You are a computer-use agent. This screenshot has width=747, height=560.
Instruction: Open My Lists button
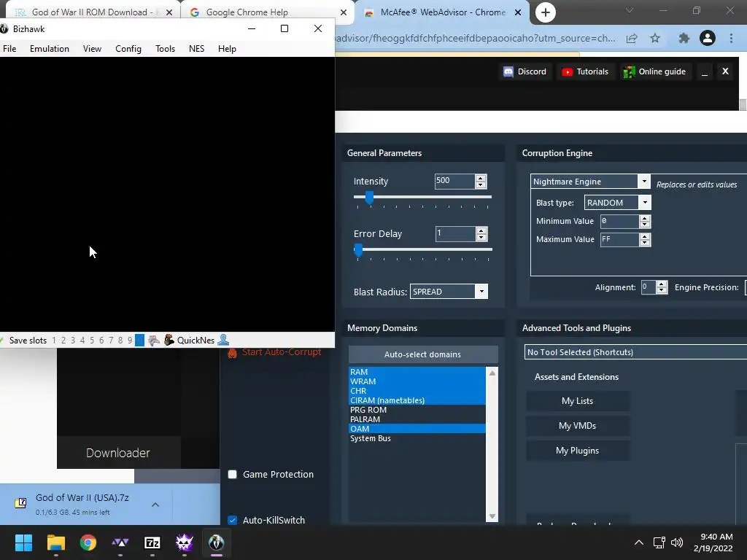578,401
